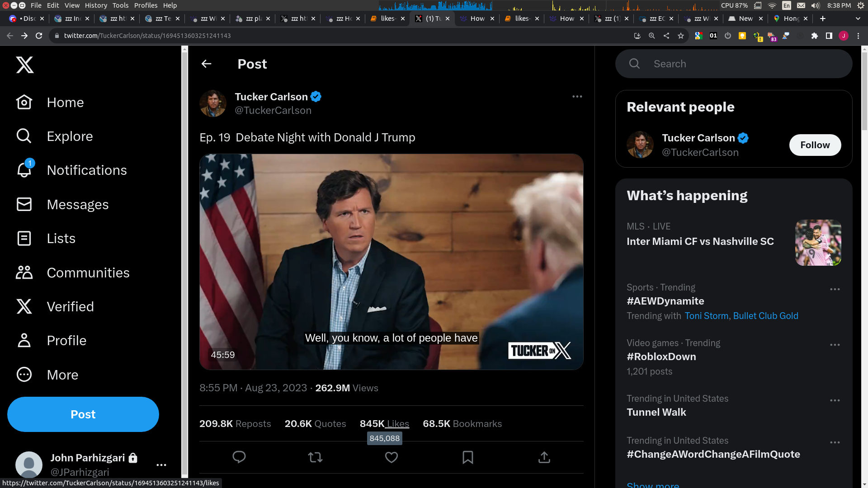868x488 pixels.
Task: Click the Reply speech bubble icon
Action: (x=239, y=457)
